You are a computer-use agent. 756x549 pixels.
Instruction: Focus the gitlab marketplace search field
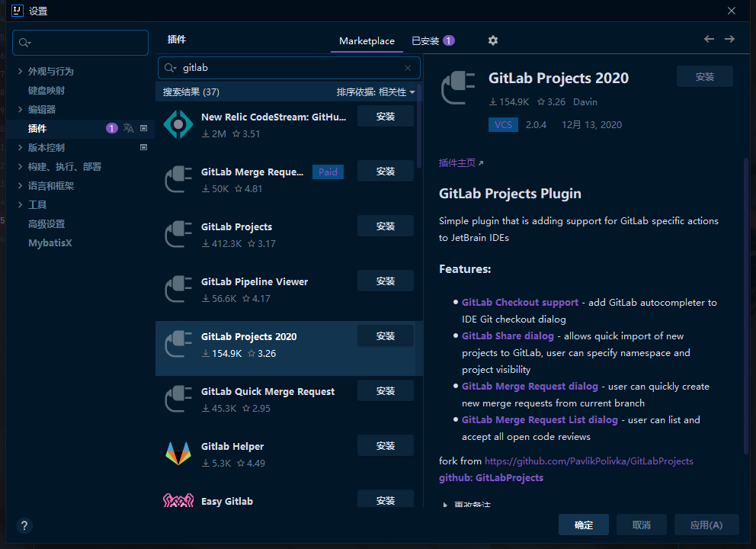(290, 68)
